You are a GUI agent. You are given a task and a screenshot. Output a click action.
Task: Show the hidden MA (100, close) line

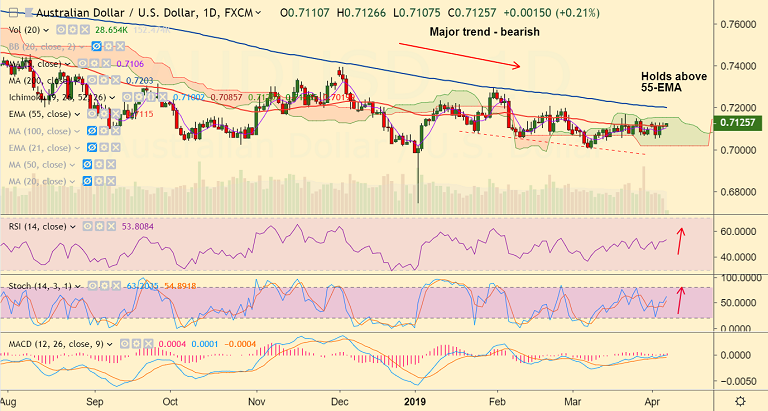pos(92,131)
